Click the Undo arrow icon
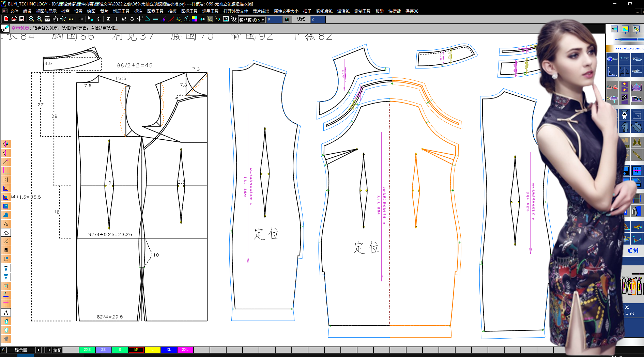Viewport: 644px width, 357px height. pyautogui.click(x=71, y=19)
